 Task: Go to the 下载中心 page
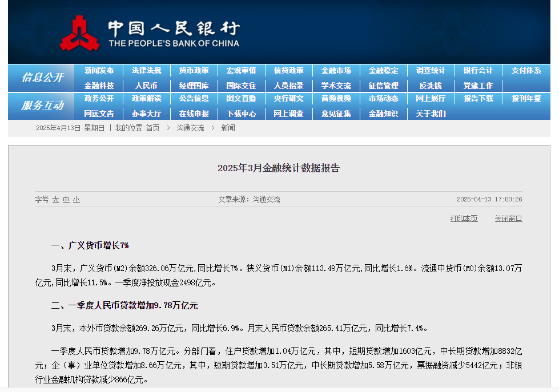241,114
